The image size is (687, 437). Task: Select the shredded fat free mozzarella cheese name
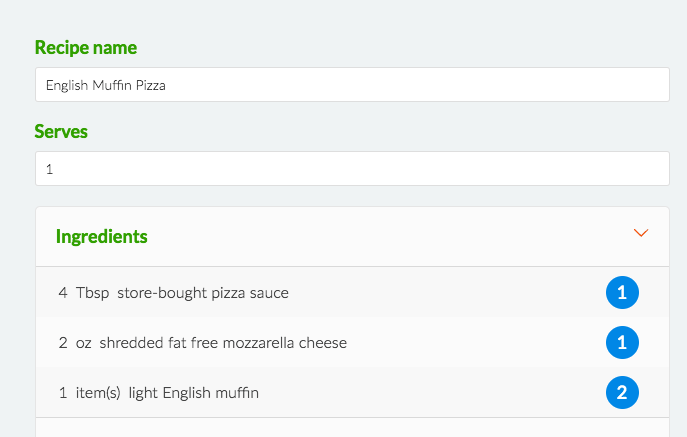pos(223,343)
